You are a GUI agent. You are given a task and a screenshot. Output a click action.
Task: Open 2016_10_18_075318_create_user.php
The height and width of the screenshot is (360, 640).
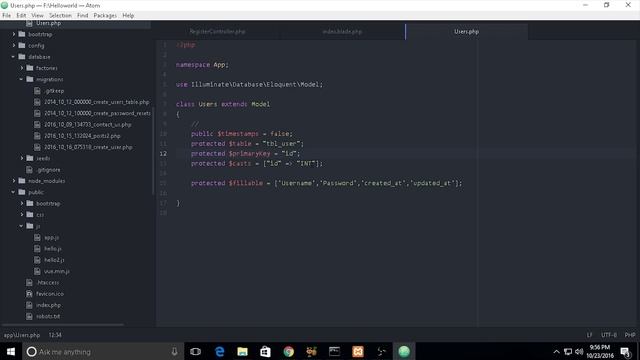(88, 147)
